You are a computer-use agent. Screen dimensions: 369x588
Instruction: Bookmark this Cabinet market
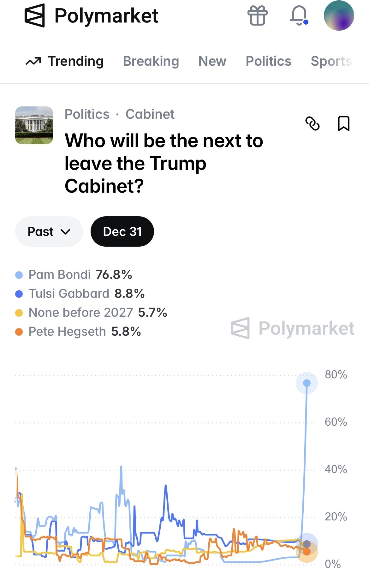(x=343, y=123)
